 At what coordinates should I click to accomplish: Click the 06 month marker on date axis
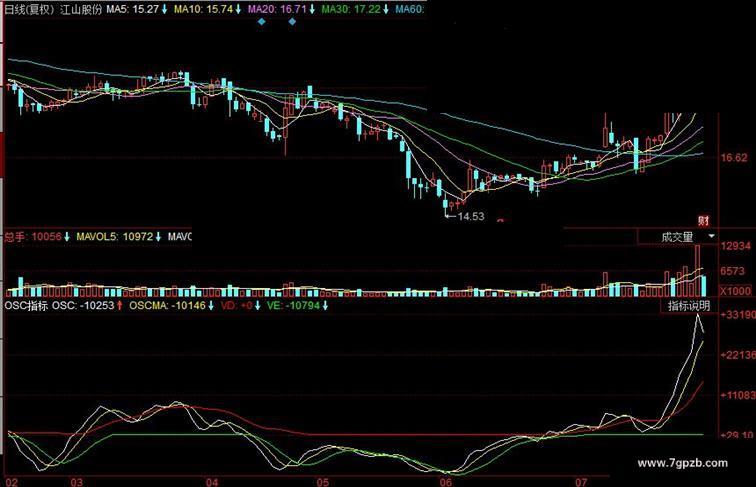(x=446, y=482)
